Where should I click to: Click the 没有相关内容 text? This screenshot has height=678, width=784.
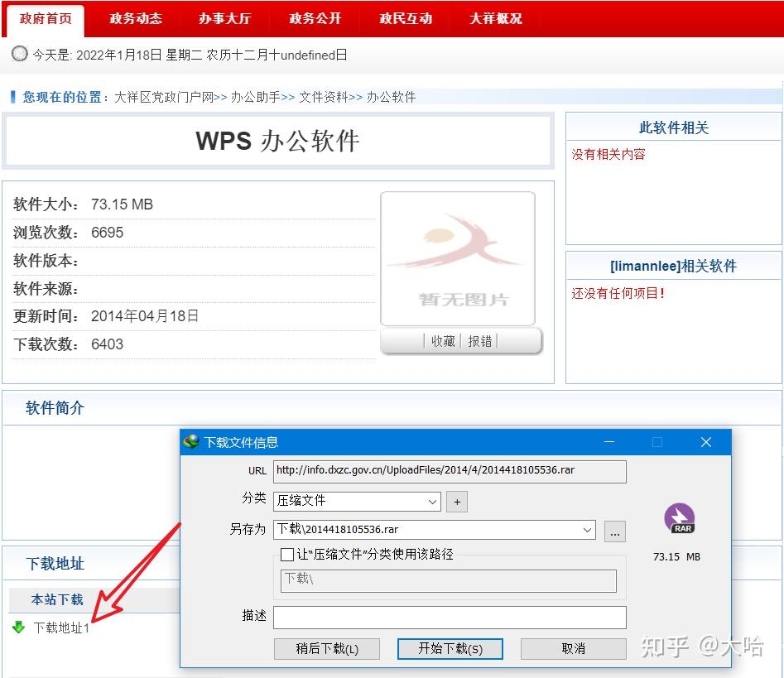pyautogui.click(x=608, y=154)
